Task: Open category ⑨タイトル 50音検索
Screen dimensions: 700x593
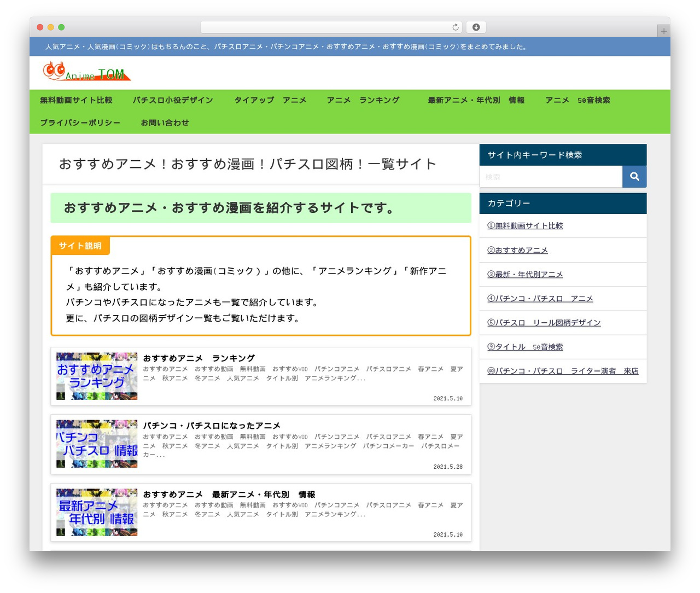Action: point(525,347)
